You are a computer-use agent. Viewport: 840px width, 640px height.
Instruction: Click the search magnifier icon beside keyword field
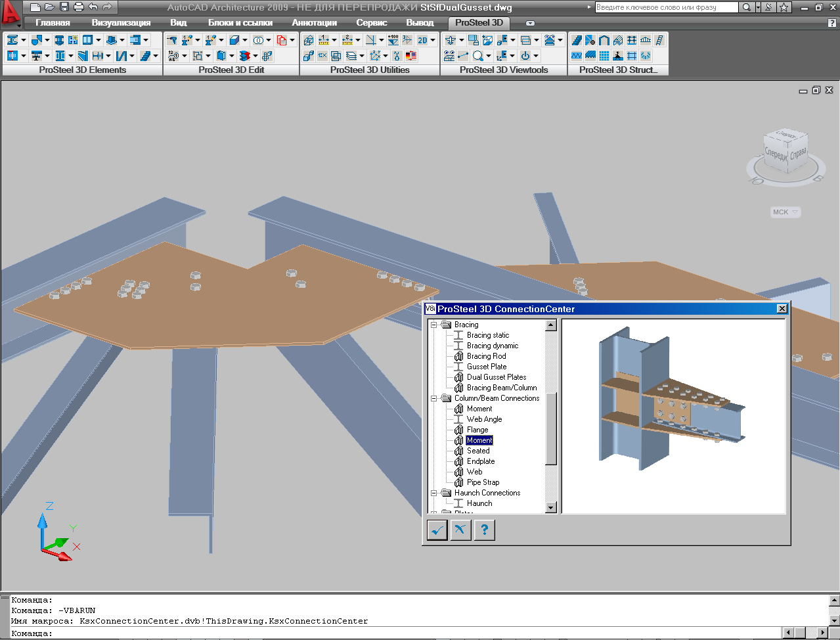pos(746,7)
